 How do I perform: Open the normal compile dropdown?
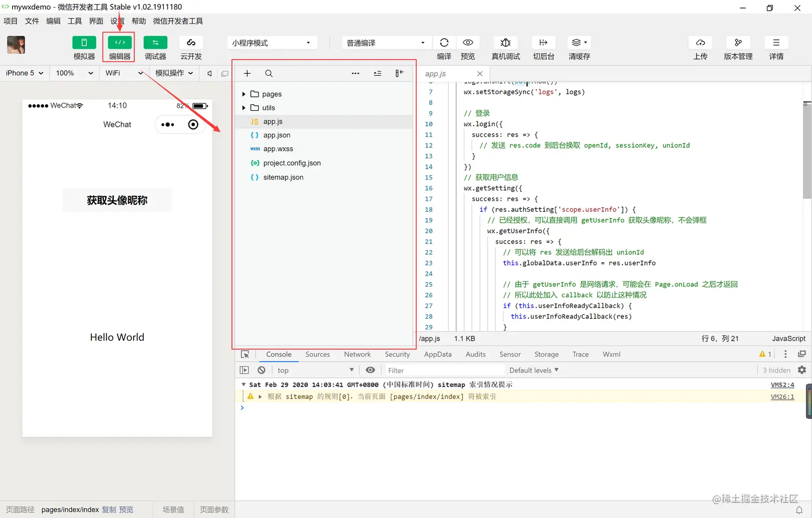[386, 43]
